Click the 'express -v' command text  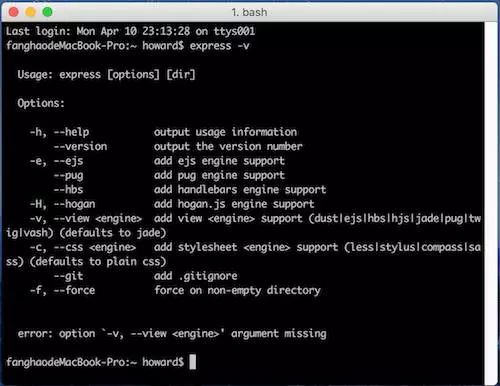click(x=219, y=46)
